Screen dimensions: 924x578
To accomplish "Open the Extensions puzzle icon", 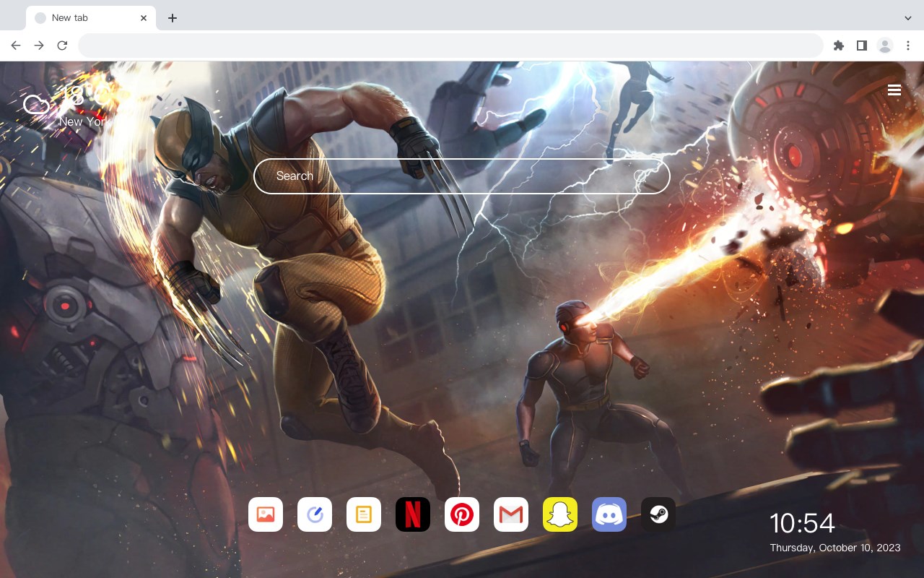I will point(838,46).
